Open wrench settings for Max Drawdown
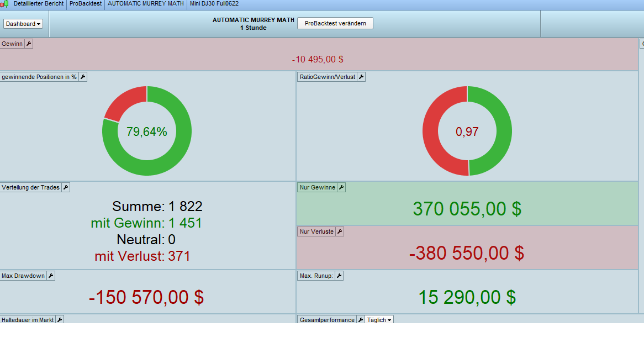Screen dimensions: 644x358 51,276
